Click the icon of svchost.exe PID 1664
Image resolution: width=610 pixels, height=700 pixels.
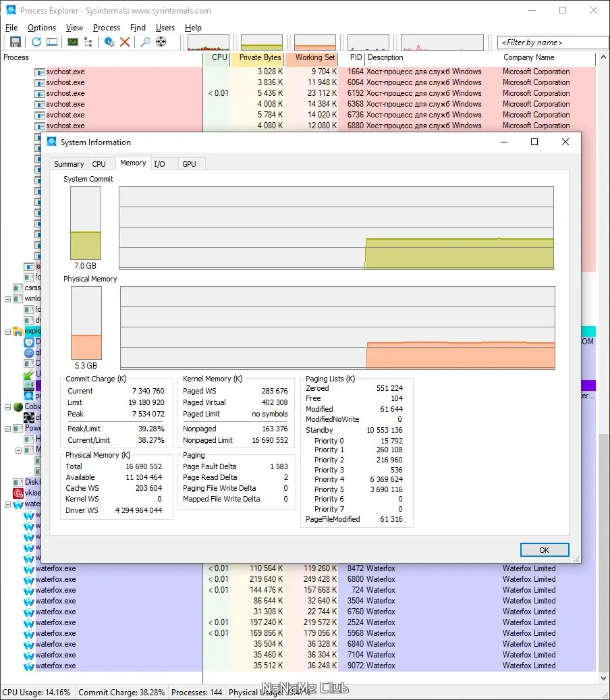[x=40, y=72]
